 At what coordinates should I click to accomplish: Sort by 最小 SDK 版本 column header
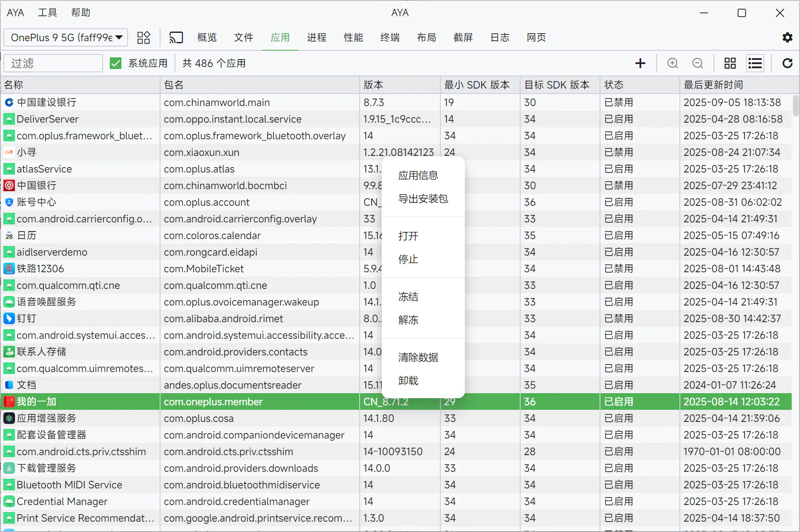pyautogui.click(x=480, y=85)
